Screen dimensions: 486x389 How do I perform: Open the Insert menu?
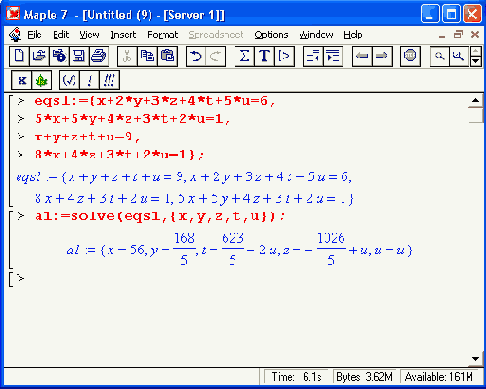click(x=123, y=35)
